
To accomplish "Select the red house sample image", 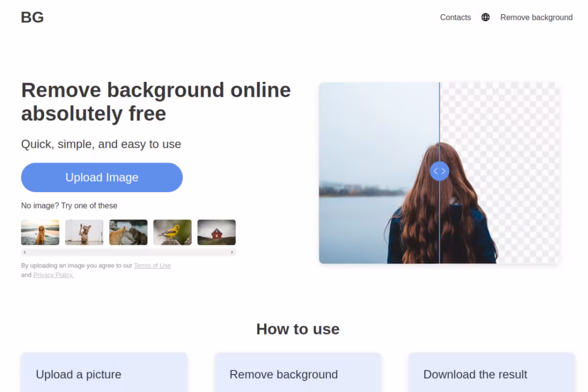I will click(x=217, y=232).
